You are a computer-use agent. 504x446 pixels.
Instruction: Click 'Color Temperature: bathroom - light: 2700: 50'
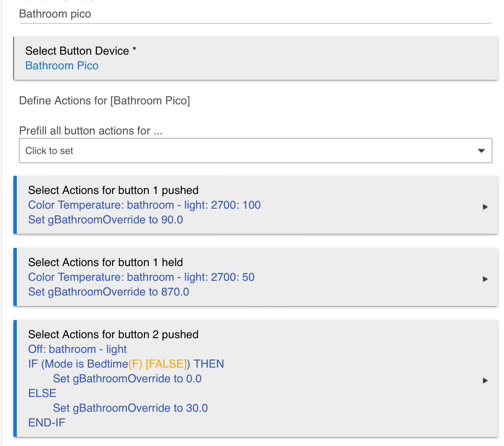[x=141, y=277]
